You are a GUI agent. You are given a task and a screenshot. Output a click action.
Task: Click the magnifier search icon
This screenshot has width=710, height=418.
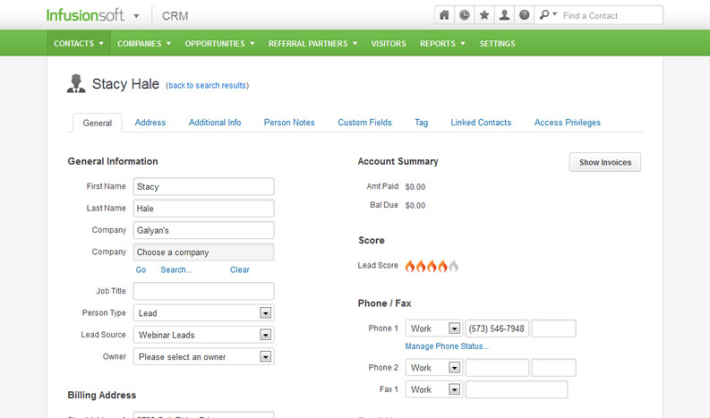(545, 15)
